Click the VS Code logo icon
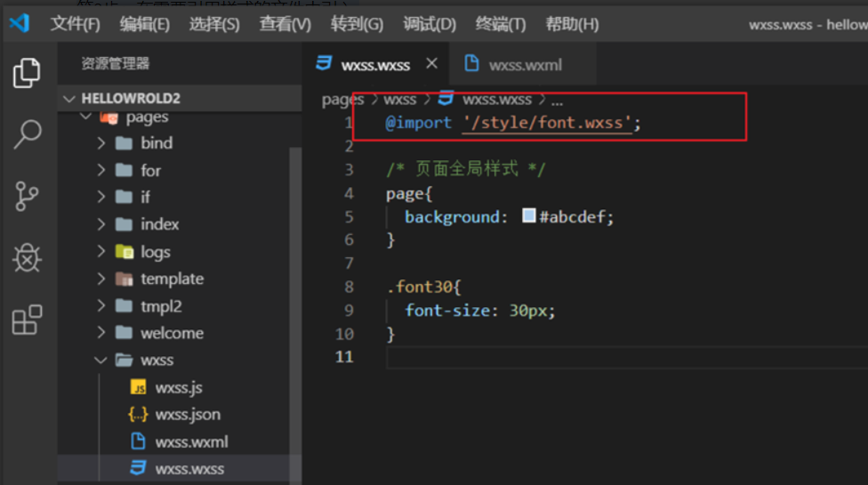 [20, 23]
